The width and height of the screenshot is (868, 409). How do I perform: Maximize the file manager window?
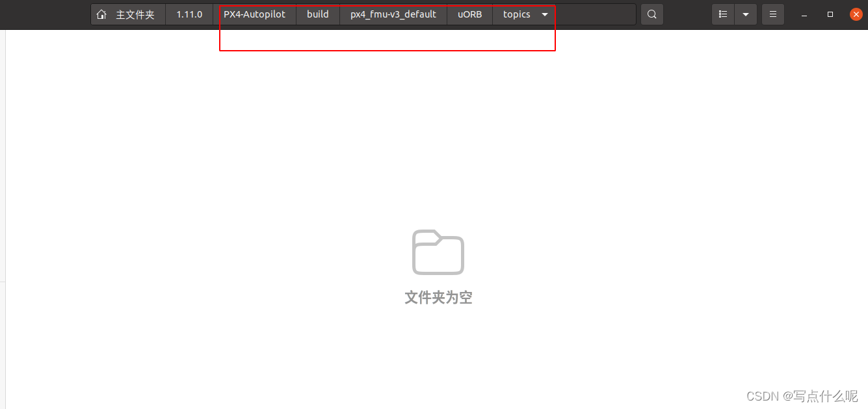[x=830, y=14]
